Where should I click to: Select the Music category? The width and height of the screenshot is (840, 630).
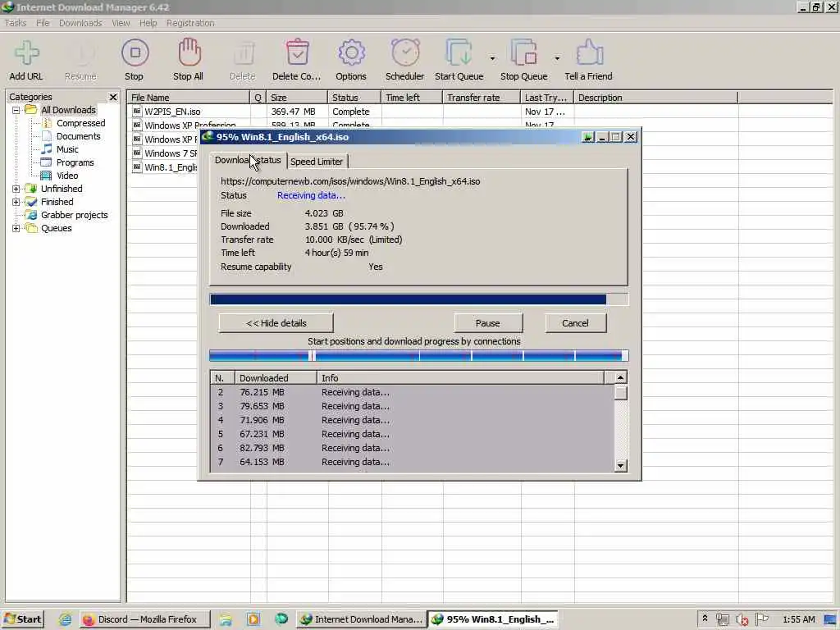coord(67,149)
